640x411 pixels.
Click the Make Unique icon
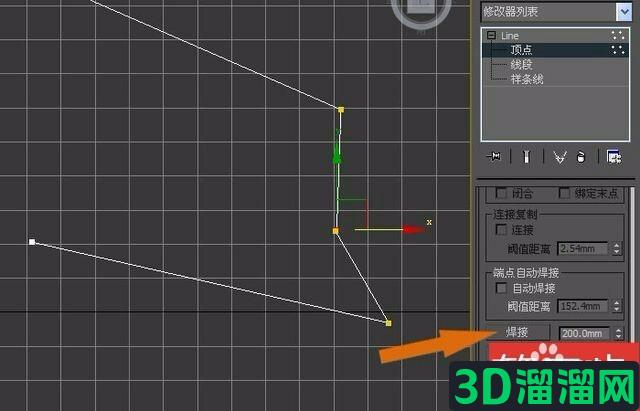coord(560,157)
